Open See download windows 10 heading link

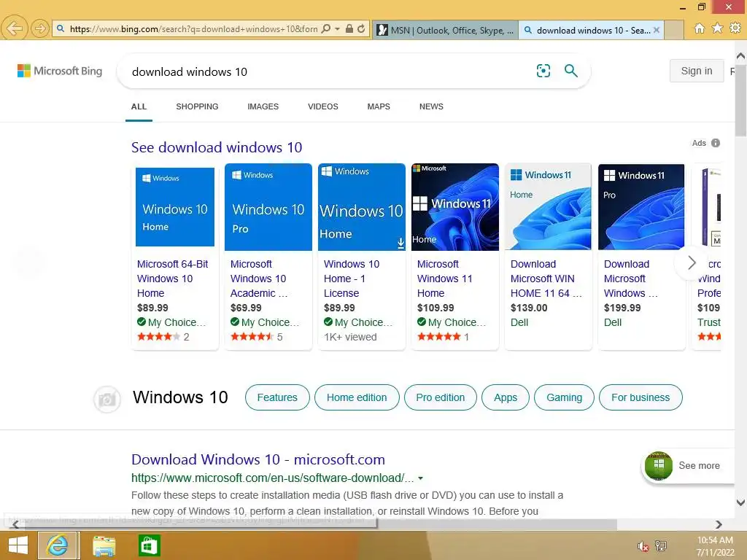217,147
